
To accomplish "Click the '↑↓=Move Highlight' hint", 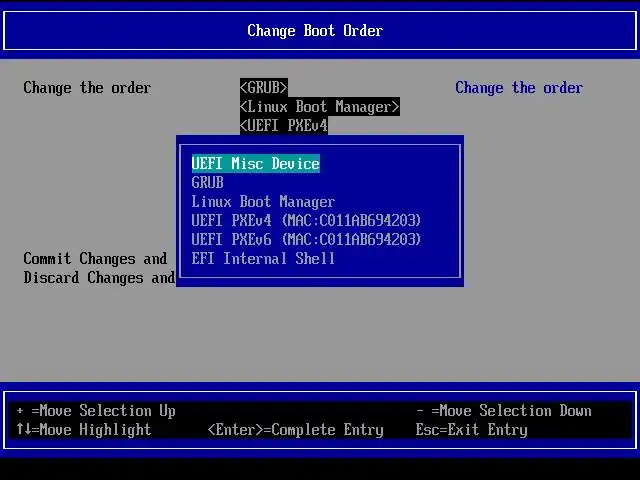I will 84,429.
